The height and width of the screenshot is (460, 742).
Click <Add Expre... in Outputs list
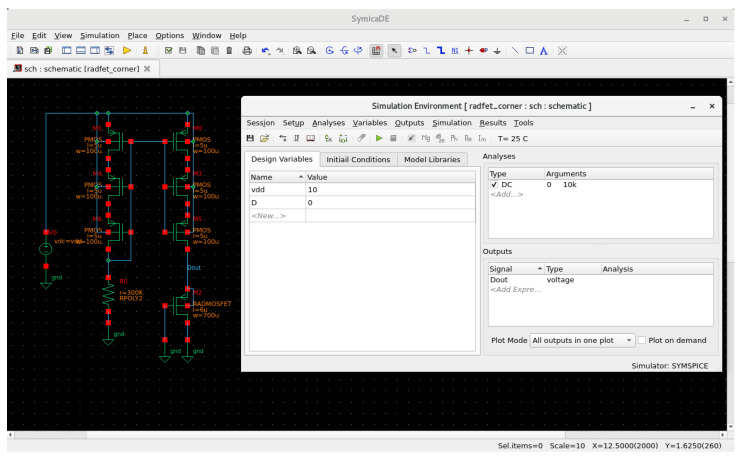click(516, 290)
